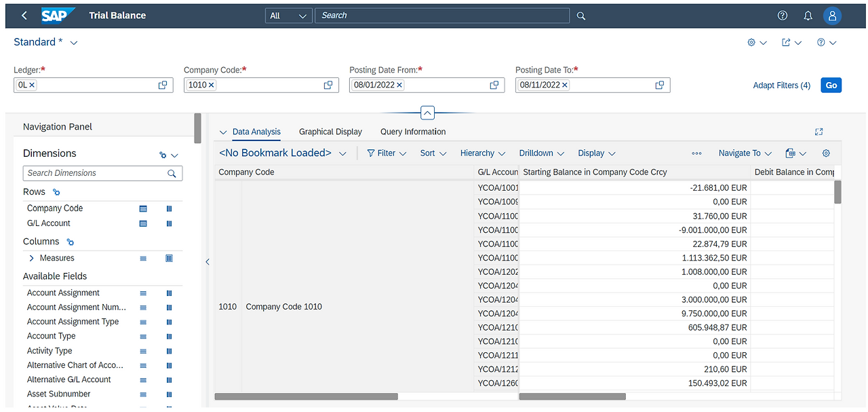Select the cell with 1.113.362,50 EUR

635,258
